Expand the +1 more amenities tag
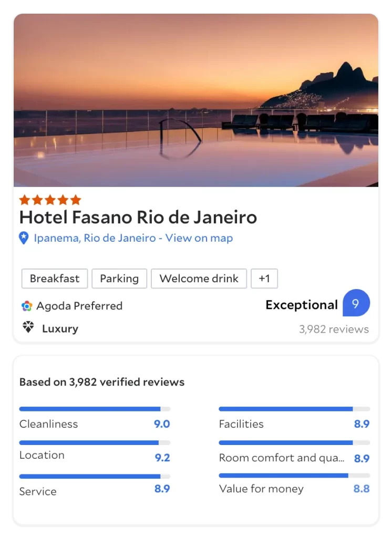The height and width of the screenshot is (538, 392). [x=264, y=278]
